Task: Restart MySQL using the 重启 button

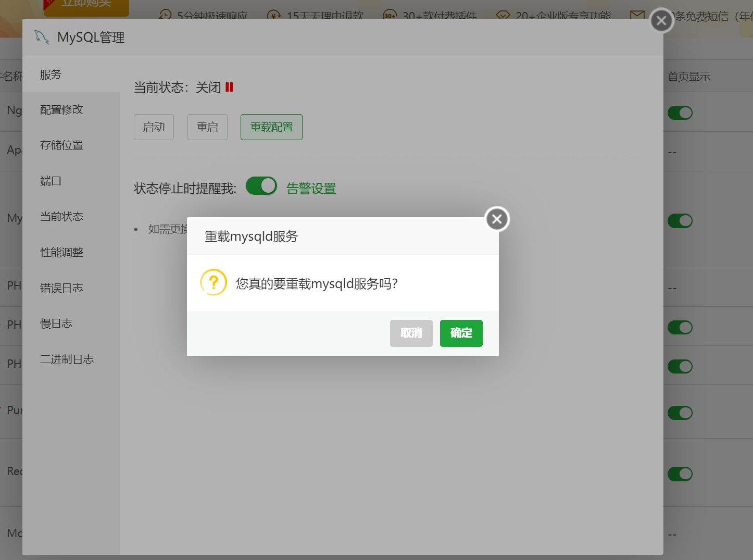Action: point(207,127)
